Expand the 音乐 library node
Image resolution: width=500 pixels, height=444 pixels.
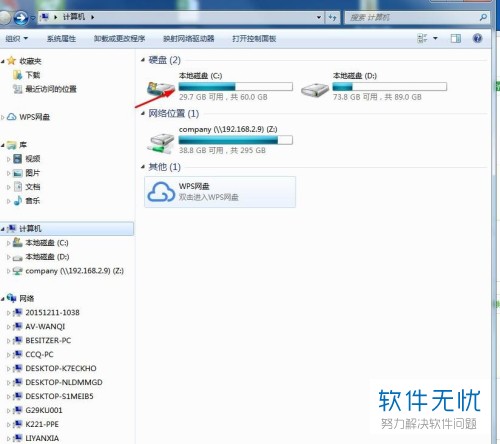coord(9,201)
